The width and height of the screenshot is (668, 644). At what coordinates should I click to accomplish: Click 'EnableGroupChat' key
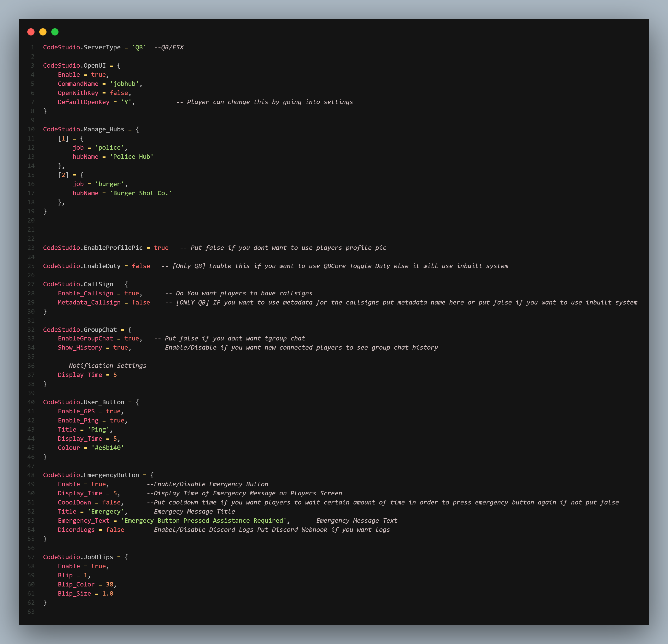(86, 338)
